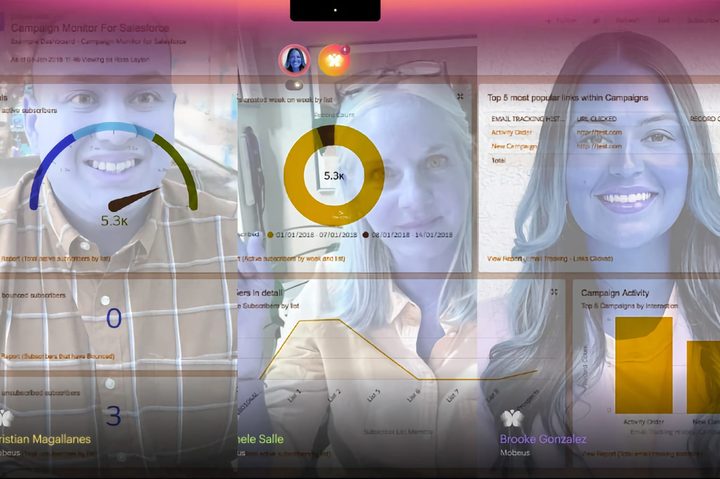Click the New Campaign bar in chart
The height and width of the screenshot is (479, 720).
click(x=703, y=377)
